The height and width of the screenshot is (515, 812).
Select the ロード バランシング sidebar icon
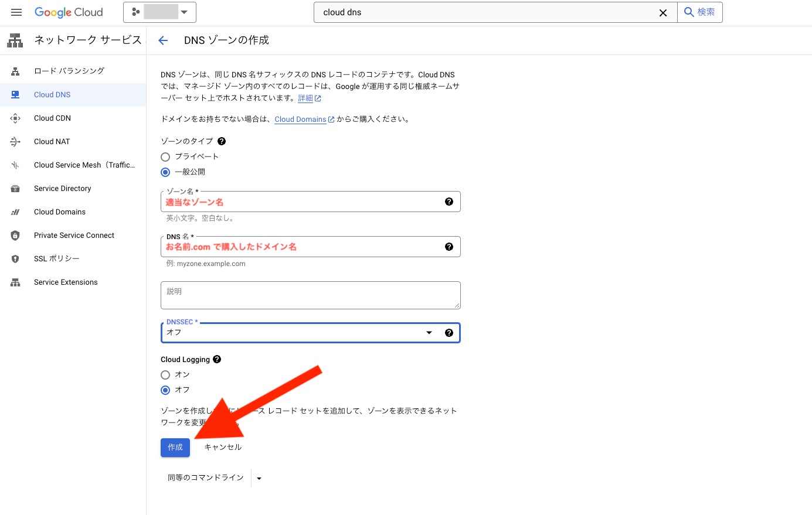(15, 70)
